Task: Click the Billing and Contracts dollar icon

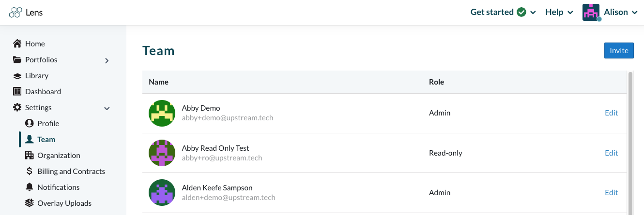Action: (x=29, y=172)
